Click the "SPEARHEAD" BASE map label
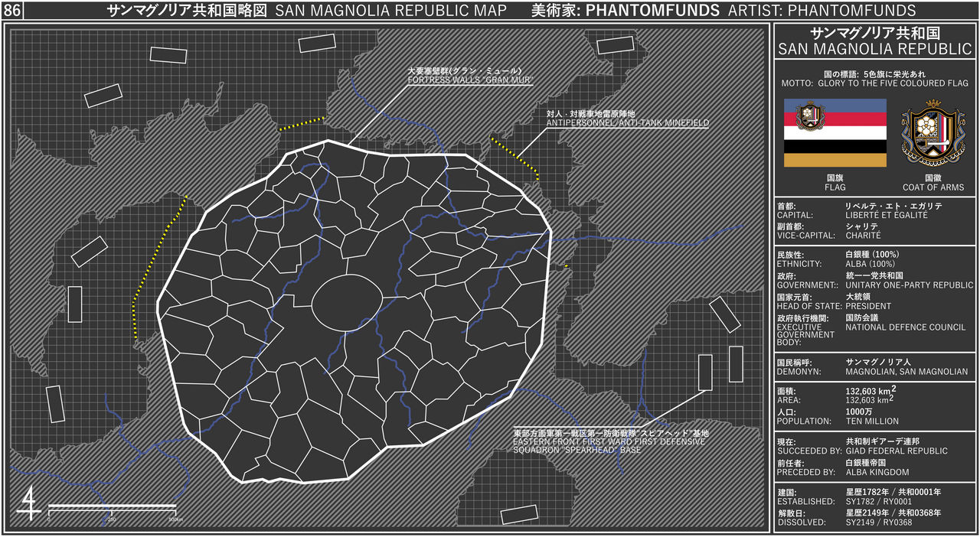This screenshot has width=980, height=537. click(x=608, y=446)
